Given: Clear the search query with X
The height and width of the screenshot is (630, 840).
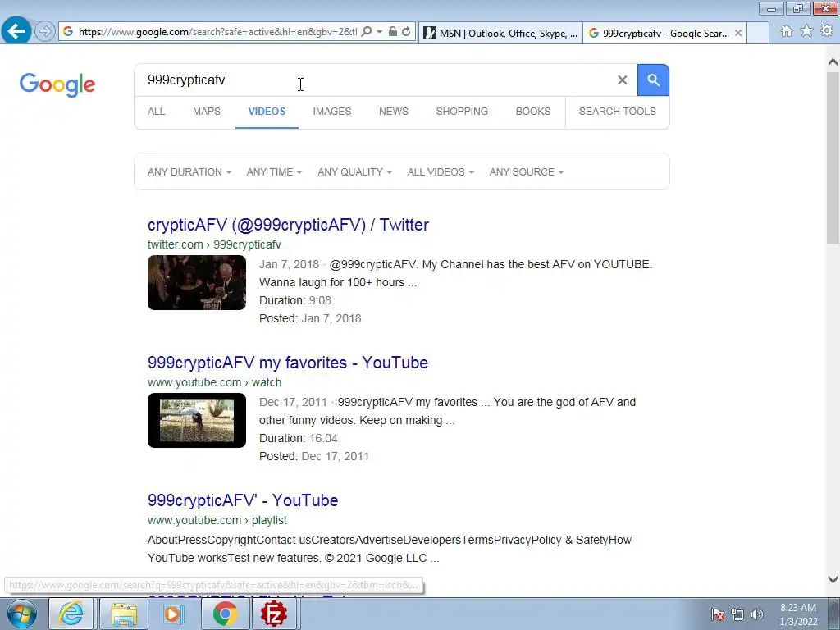Looking at the screenshot, I should pyautogui.click(x=622, y=80).
